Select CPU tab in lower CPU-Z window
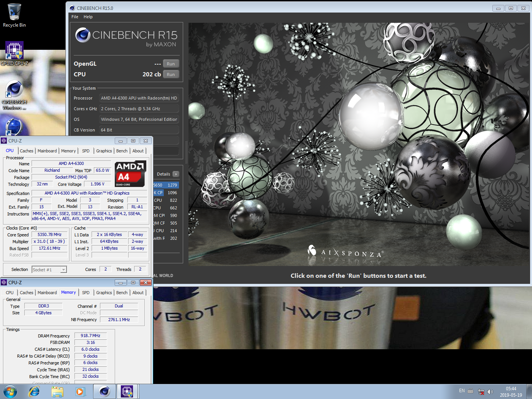Viewport: 532px width, 399px height. pos(9,293)
